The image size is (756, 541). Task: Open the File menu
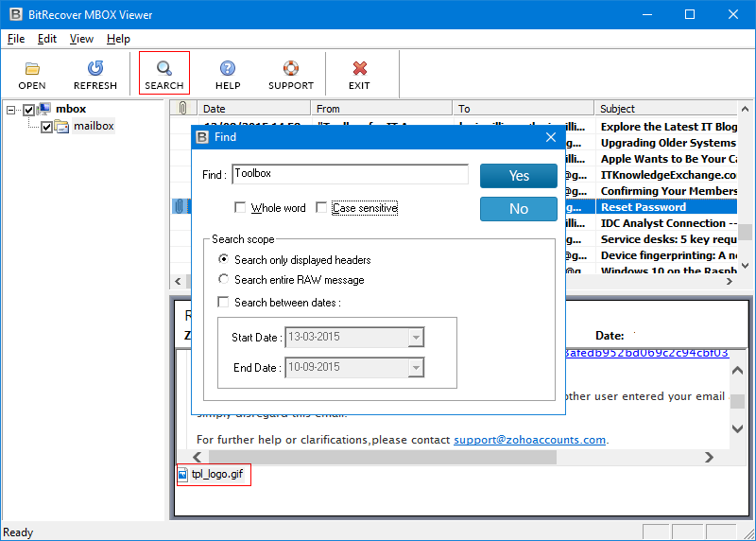pyautogui.click(x=16, y=39)
